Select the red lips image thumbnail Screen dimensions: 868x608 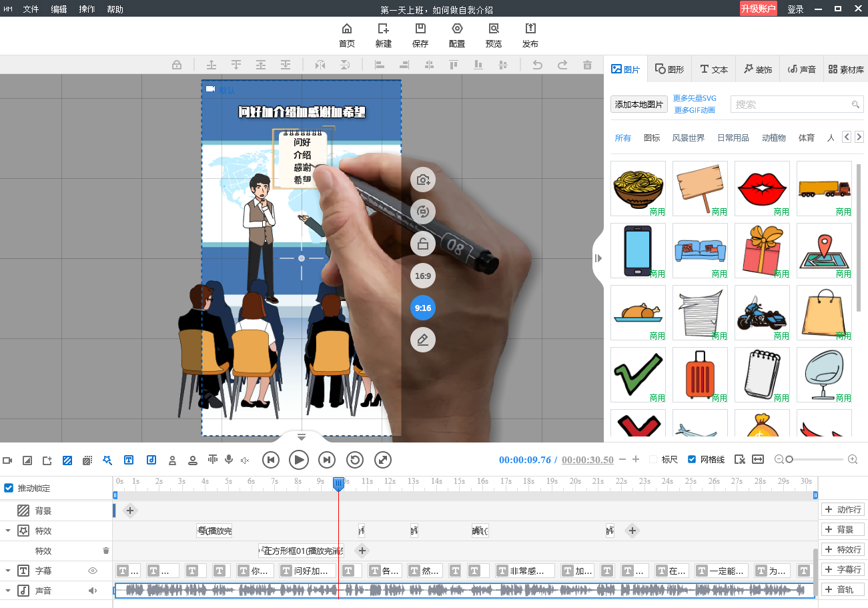762,188
